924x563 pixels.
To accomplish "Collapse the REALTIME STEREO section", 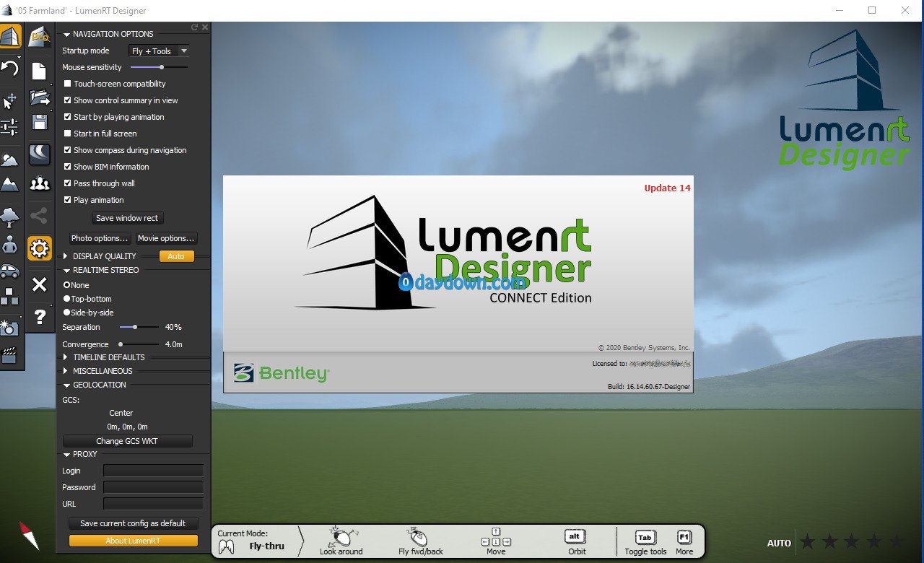I will pos(66,270).
